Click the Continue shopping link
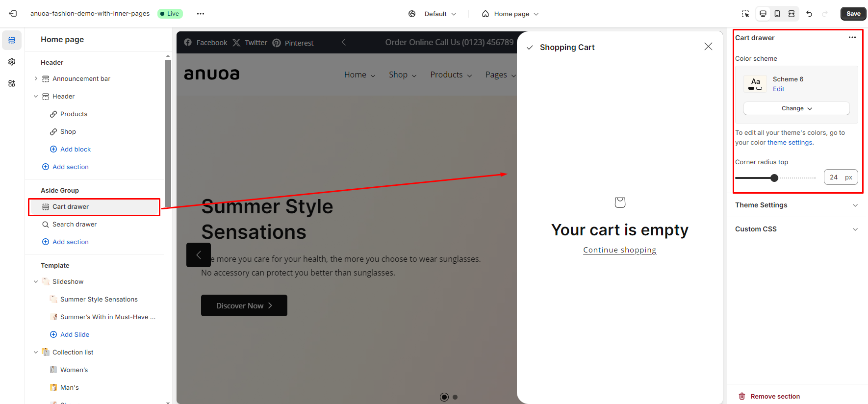The height and width of the screenshot is (404, 868). click(x=619, y=250)
